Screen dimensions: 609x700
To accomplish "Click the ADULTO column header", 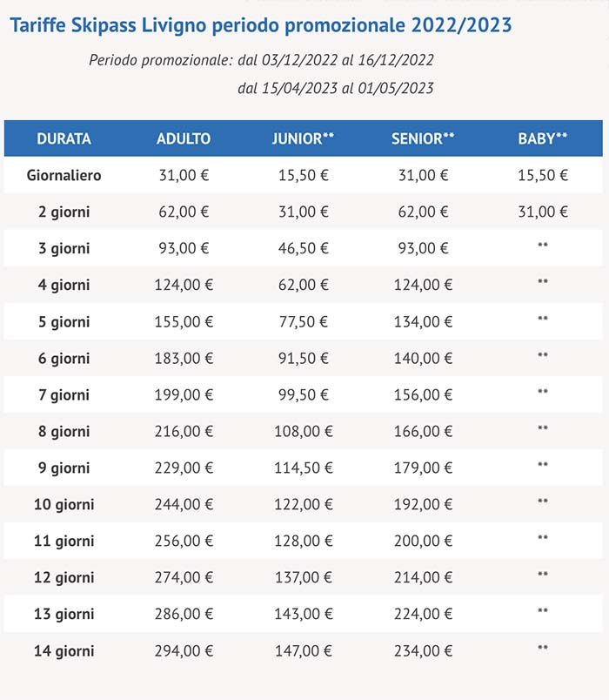I will click(184, 138).
